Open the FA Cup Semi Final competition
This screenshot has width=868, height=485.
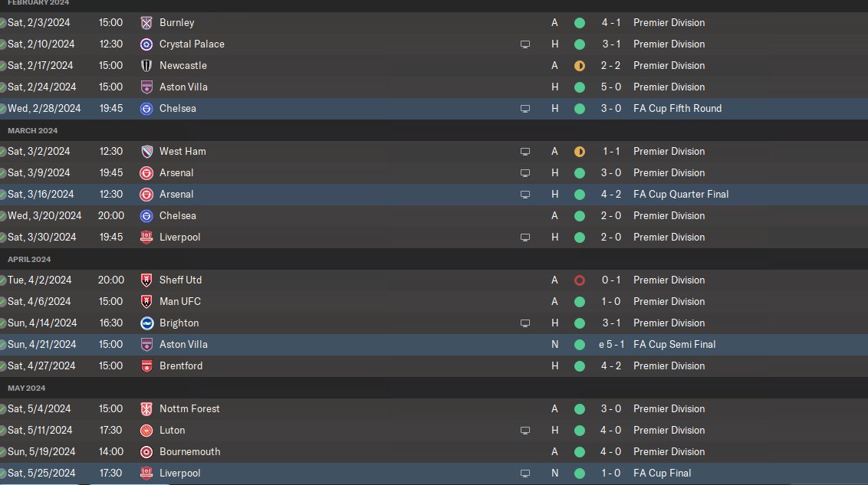point(674,345)
